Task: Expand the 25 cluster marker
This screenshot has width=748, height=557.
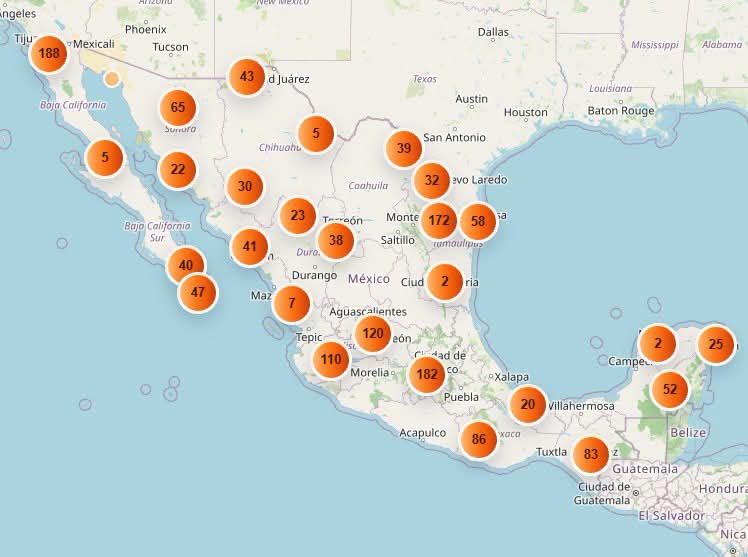Action: pos(716,344)
